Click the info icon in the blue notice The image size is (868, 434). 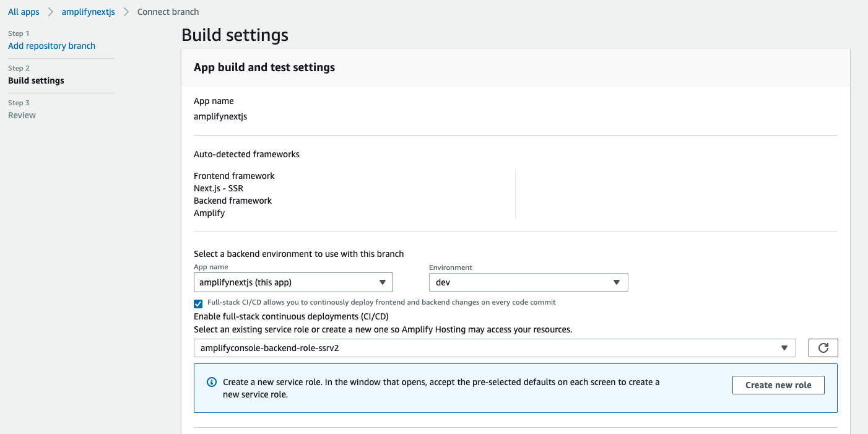pyautogui.click(x=211, y=382)
